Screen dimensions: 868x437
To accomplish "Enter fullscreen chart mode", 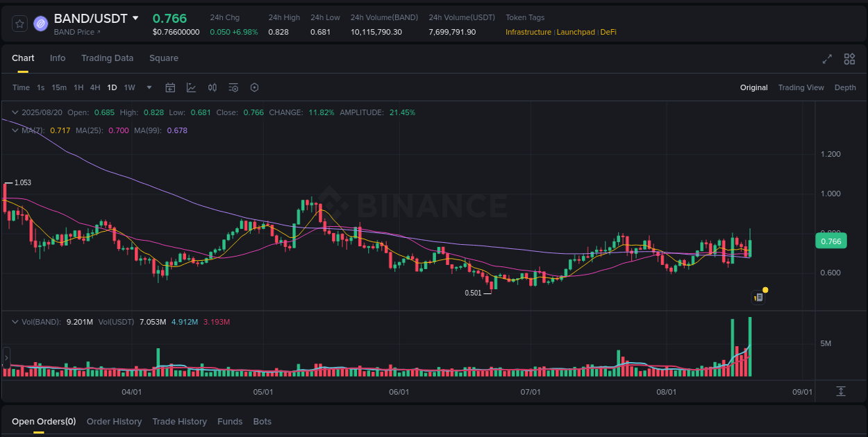I will coord(827,60).
